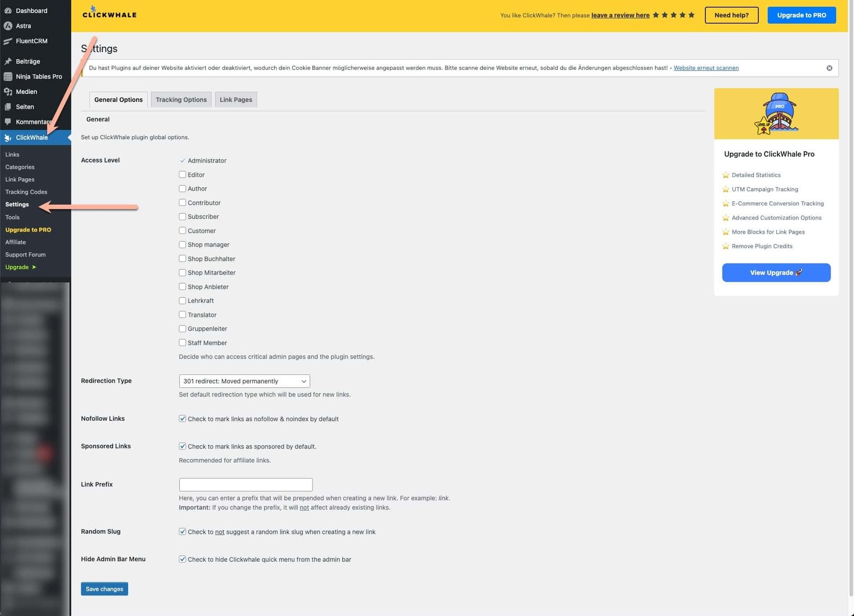Enable Editor access level checkbox

tap(183, 174)
